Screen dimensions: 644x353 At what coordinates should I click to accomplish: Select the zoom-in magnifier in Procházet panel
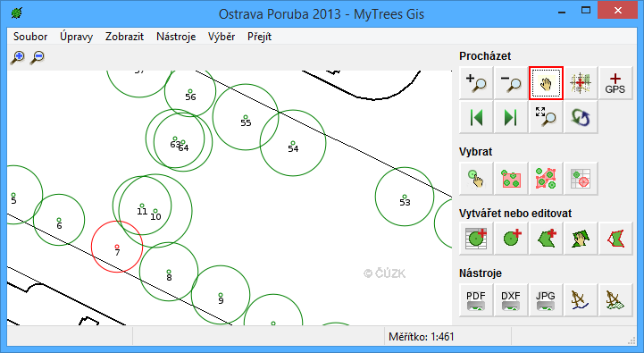[476, 83]
